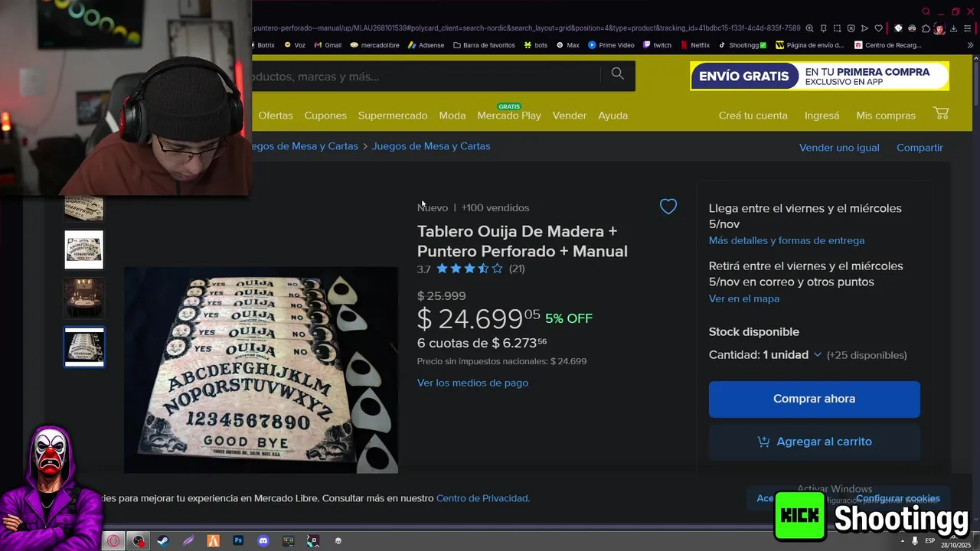Image resolution: width=980 pixels, height=551 pixels.
Task: Click second Juegos de Mesa y Cartas breadcrumb
Action: [x=431, y=146]
